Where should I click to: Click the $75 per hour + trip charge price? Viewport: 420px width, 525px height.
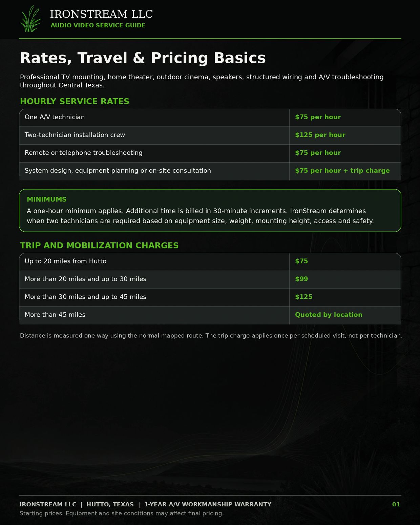pyautogui.click(x=342, y=171)
